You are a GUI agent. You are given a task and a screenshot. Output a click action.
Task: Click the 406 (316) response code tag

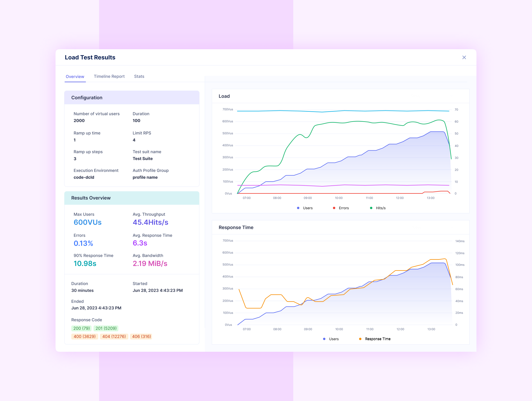pyautogui.click(x=141, y=336)
